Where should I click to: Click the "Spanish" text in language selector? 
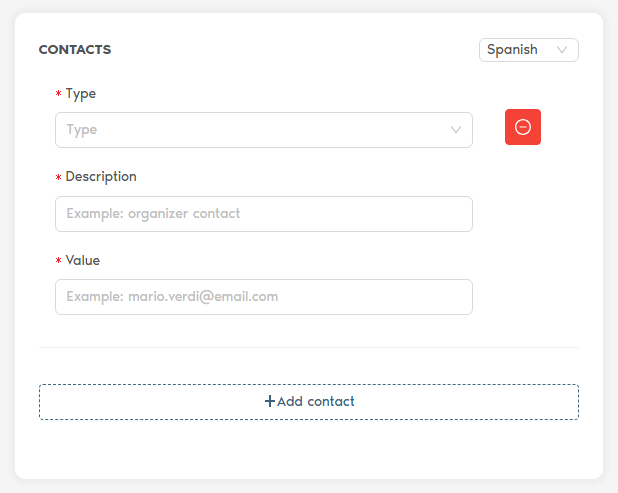click(512, 50)
